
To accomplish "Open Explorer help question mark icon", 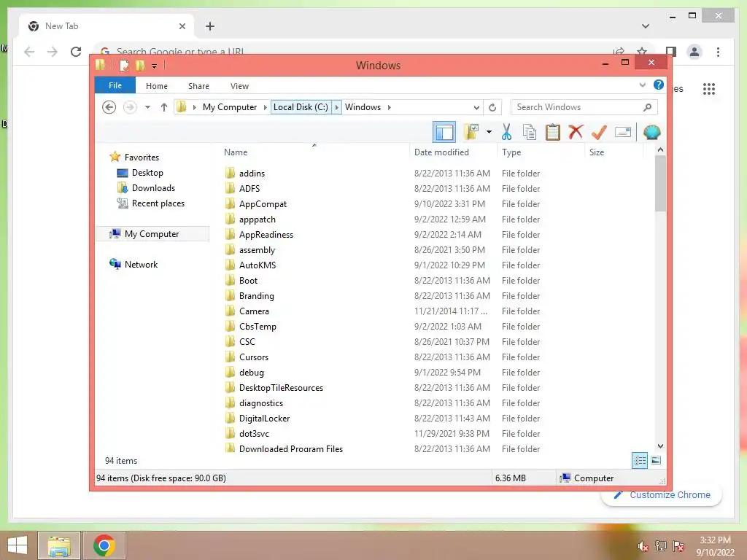I will click(659, 85).
